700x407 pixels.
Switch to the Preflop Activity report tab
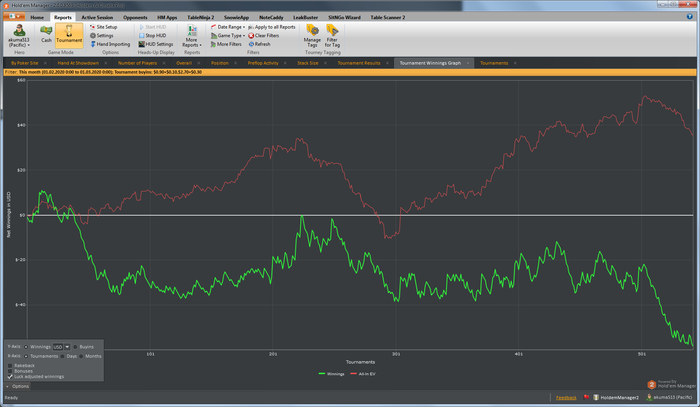tap(263, 63)
